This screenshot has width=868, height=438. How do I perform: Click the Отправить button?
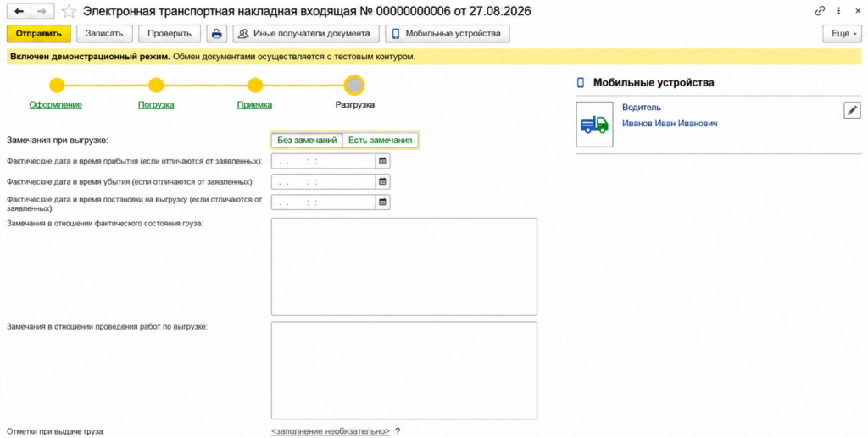click(x=39, y=34)
